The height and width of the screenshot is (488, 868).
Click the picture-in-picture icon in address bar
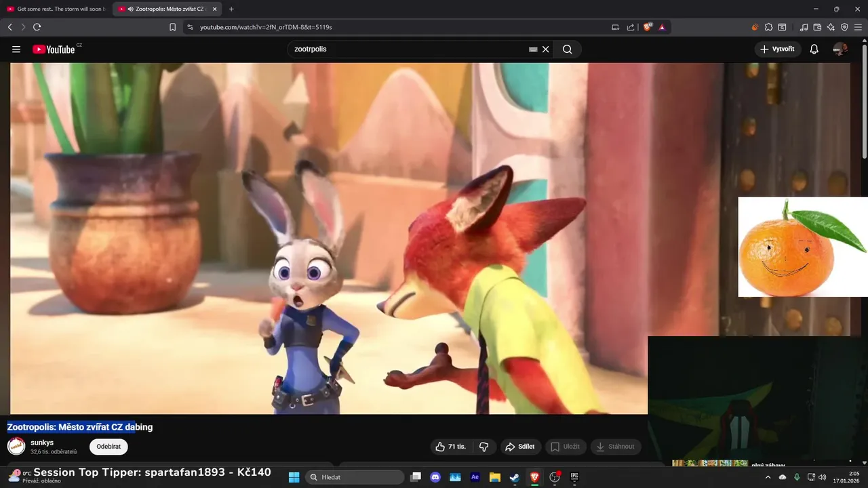615,27
